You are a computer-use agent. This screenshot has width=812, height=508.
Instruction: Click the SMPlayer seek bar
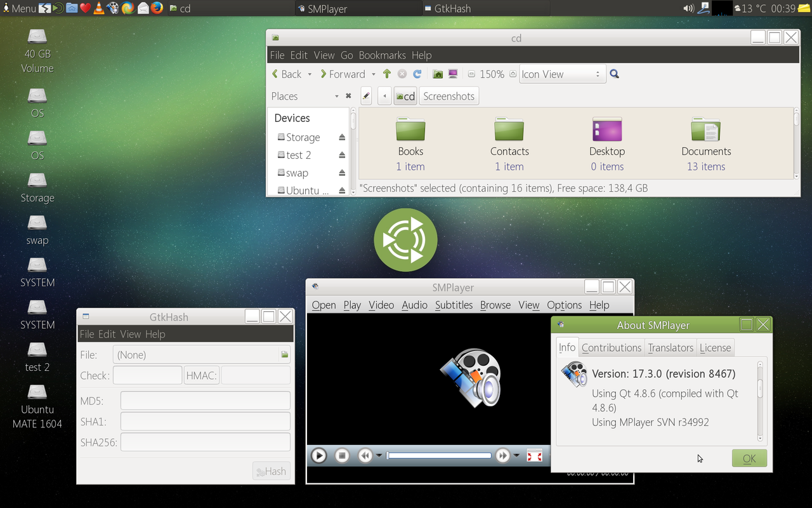click(x=439, y=455)
